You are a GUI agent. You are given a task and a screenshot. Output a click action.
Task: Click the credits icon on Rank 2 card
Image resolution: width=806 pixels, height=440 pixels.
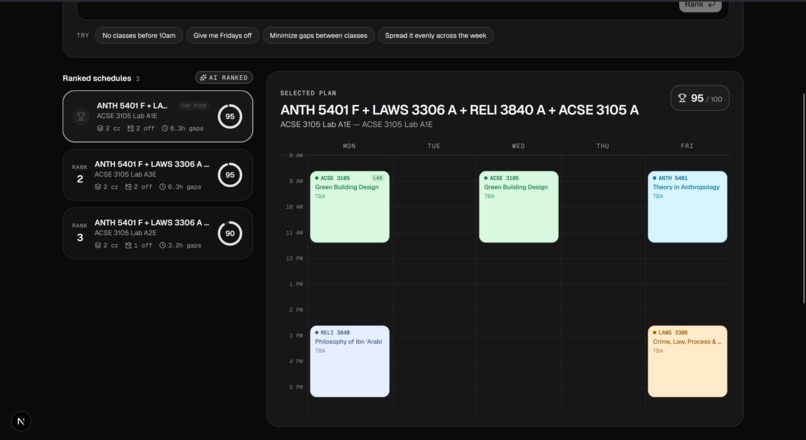(x=98, y=187)
